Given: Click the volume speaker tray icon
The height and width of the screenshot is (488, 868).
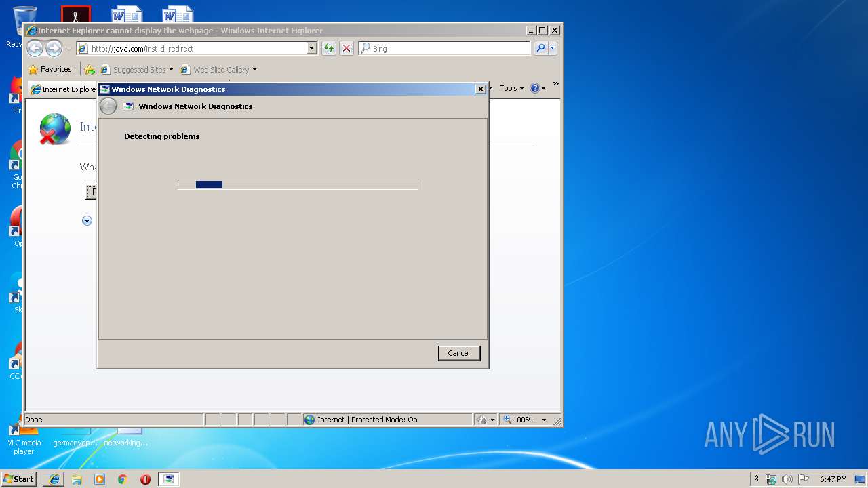Looking at the screenshot, I should point(787,479).
